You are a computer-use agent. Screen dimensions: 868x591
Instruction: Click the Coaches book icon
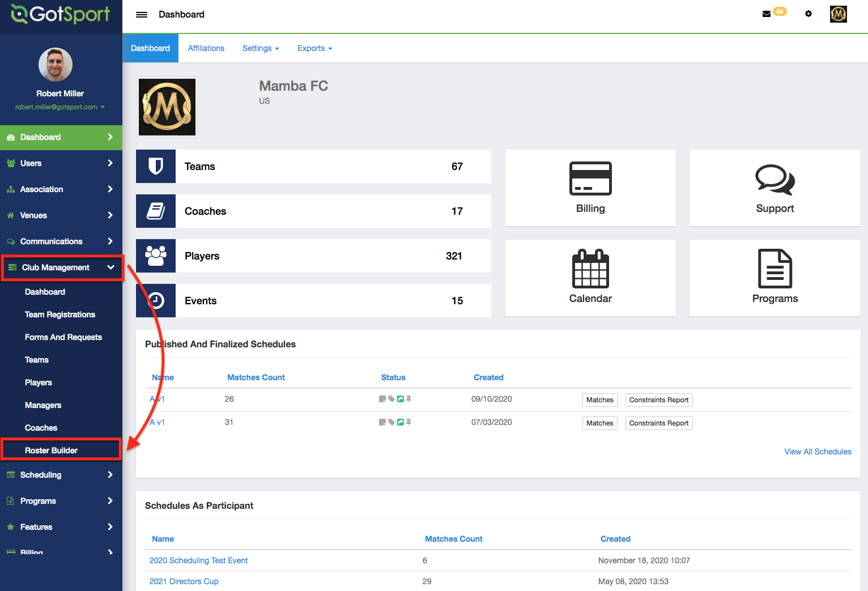(156, 211)
